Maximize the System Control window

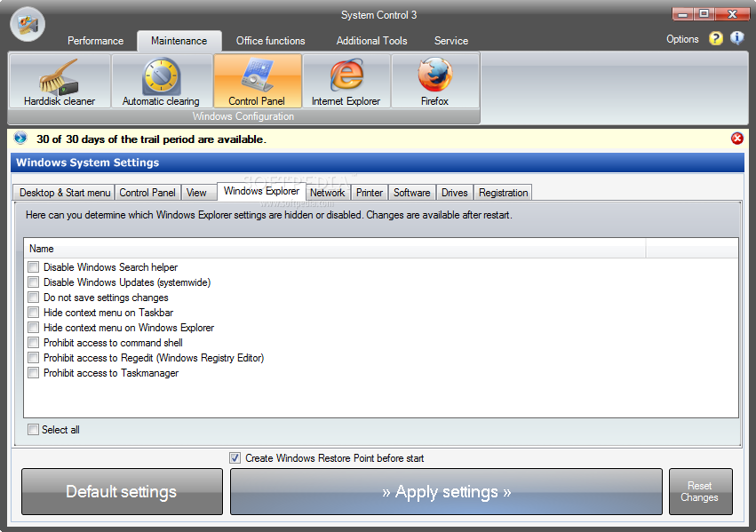[704, 14]
